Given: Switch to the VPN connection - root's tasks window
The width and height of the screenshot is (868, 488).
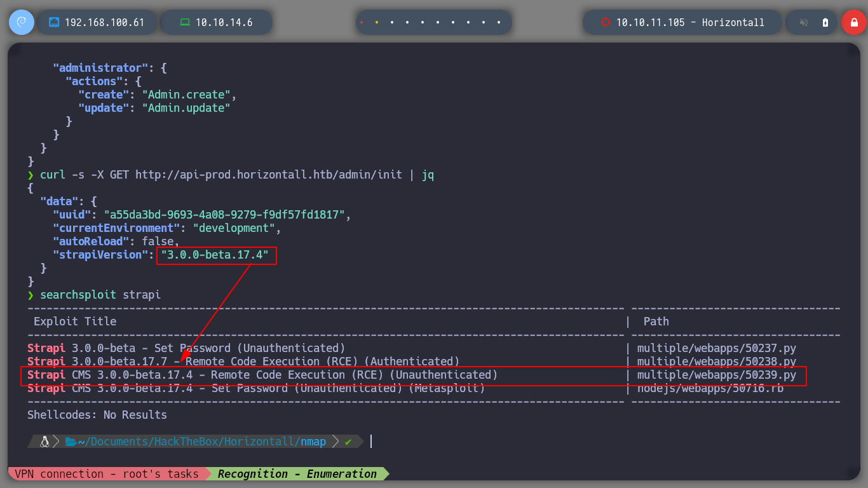Looking at the screenshot, I should 106,474.
